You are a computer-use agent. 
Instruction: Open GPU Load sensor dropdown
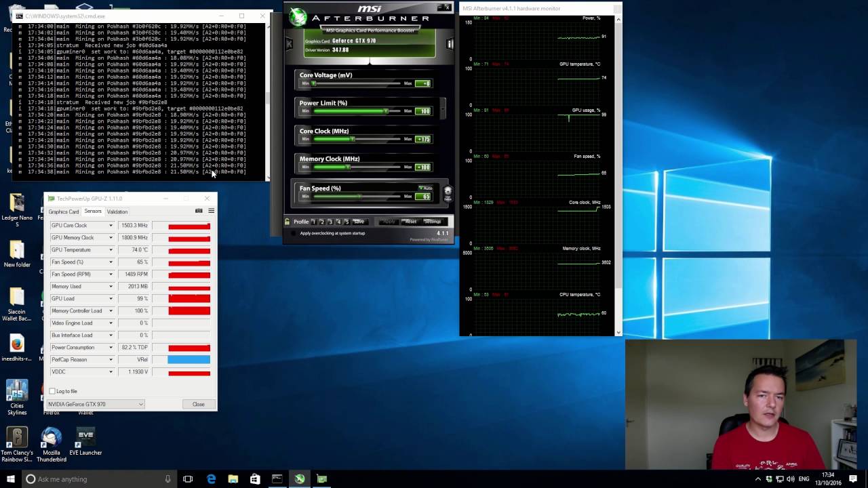(x=111, y=299)
